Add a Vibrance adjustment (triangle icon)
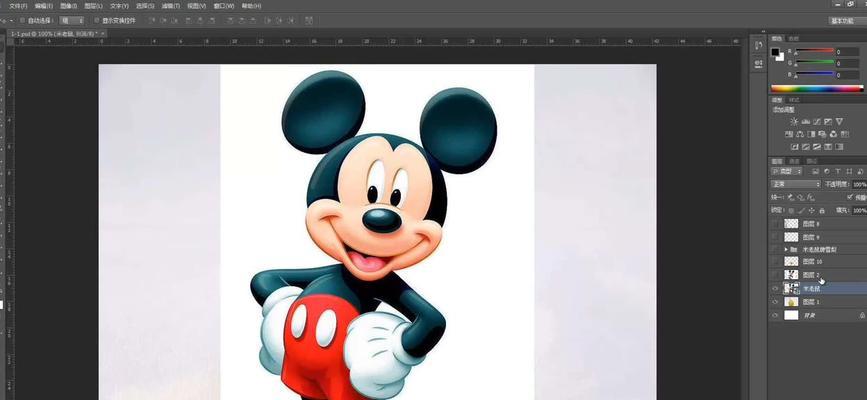The height and width of the screenshot is (400, 867). pyautogui.click(x=839, y=121)
